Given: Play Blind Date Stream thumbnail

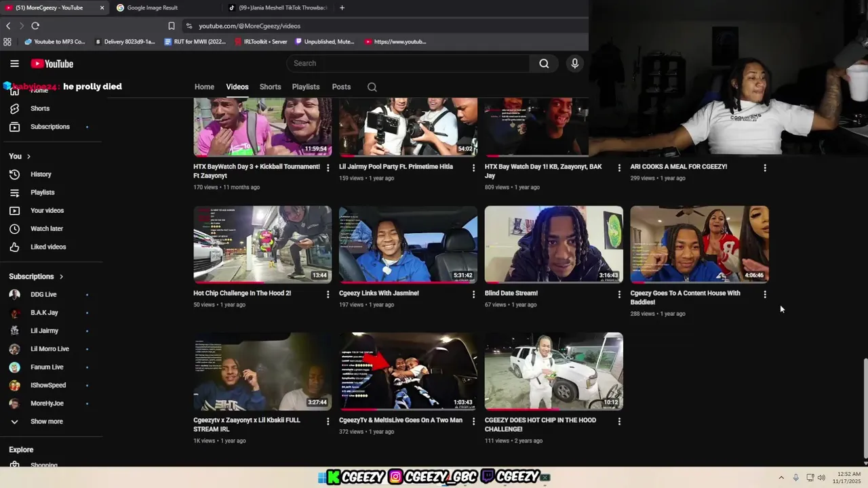Looking at the screenshot, I should point(553,245).
